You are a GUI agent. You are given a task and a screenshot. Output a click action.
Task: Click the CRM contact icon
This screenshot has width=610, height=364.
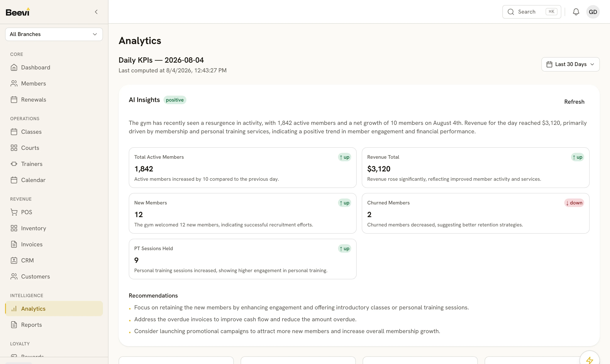pyautogui.click(x=14, y=261)
